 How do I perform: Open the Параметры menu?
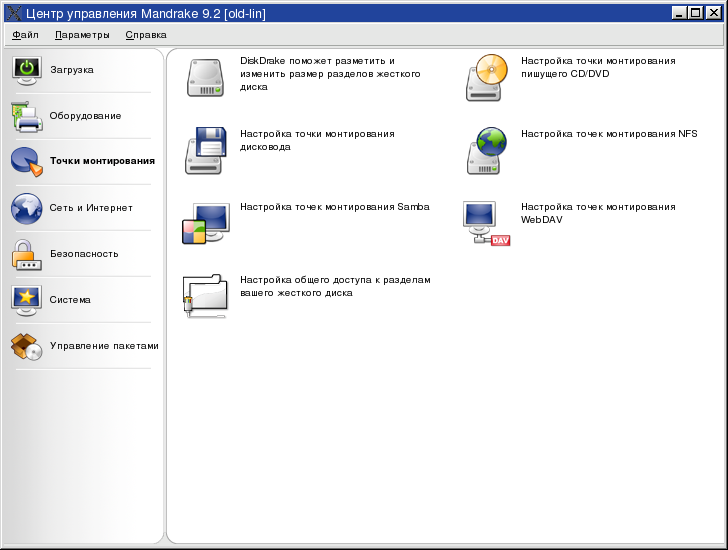pos(82,35)
